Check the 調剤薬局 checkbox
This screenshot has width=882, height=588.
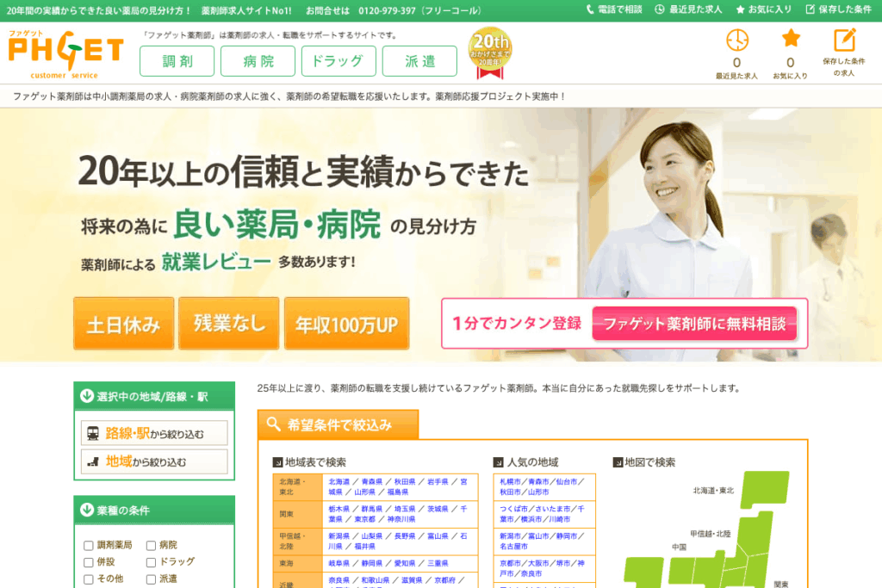(x=89, y=545)
